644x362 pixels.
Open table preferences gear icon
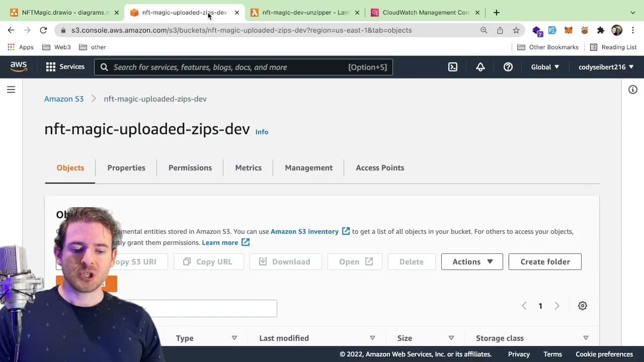click(x=583, y=306)
